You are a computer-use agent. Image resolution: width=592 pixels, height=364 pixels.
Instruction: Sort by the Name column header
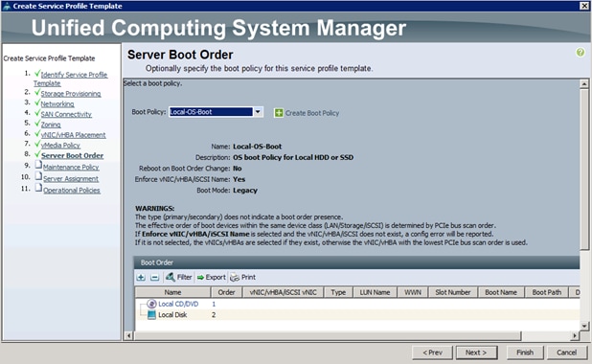pos(172,292)
